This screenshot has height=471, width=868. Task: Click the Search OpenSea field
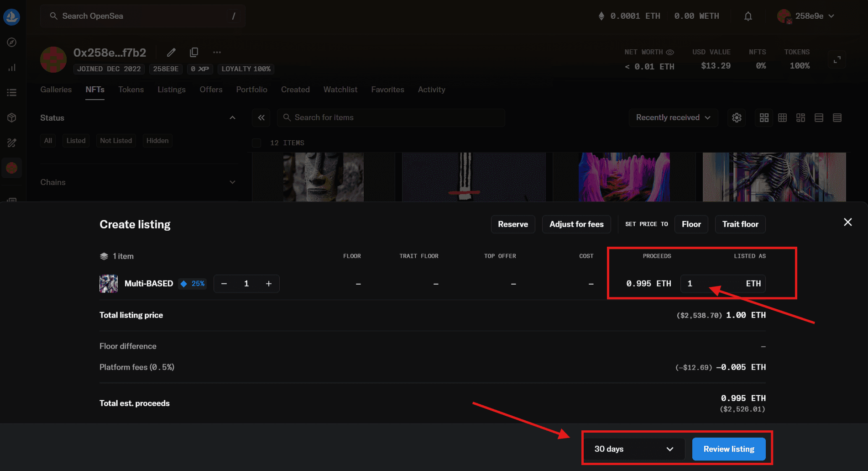tap(143, 16)
